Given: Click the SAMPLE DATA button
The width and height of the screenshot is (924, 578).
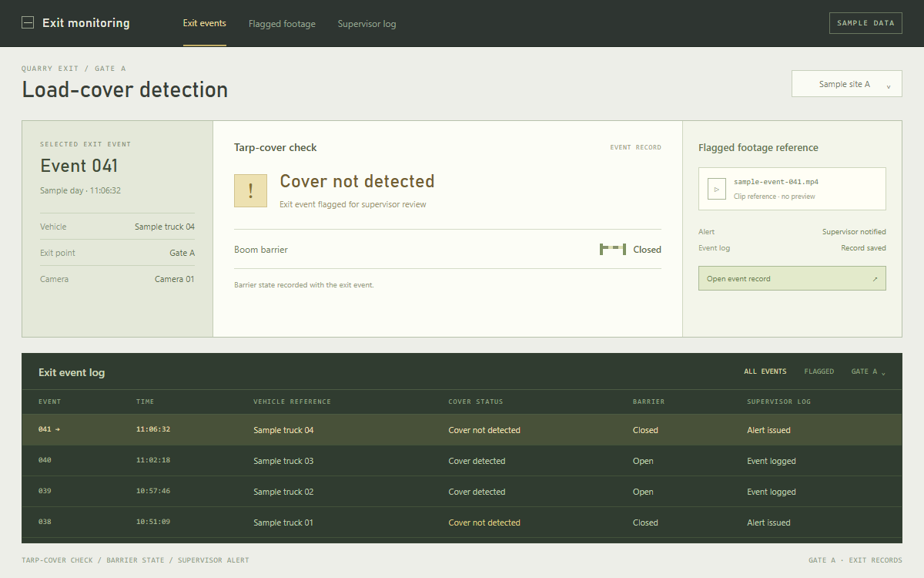Looking at the screenshot, I should 865,23.
